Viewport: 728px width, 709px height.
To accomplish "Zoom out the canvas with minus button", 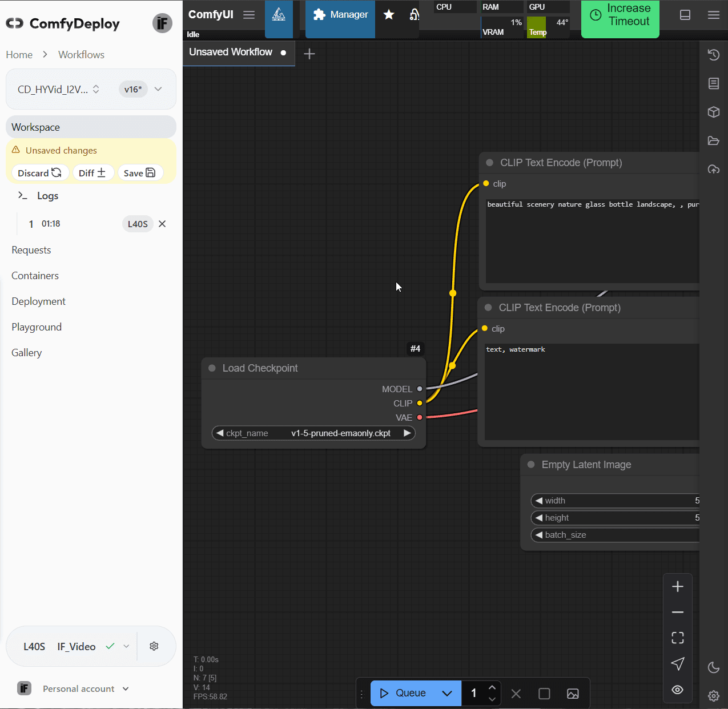I will point(678,612).
